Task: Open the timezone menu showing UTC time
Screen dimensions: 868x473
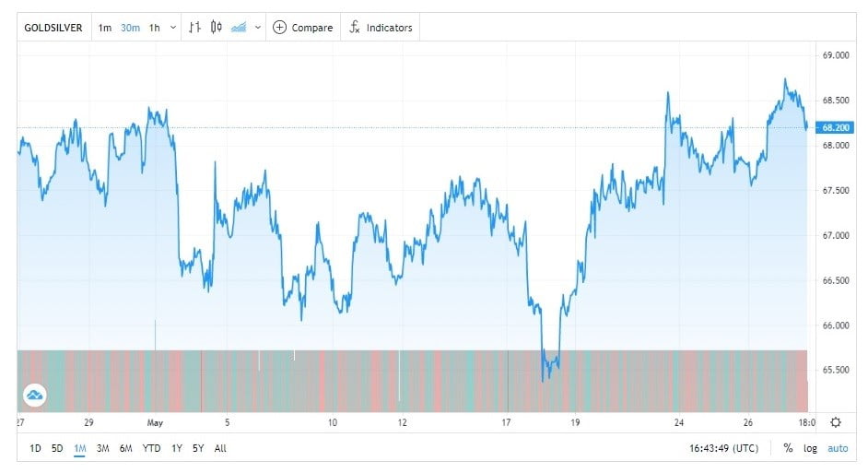Action: coord(724,448)
